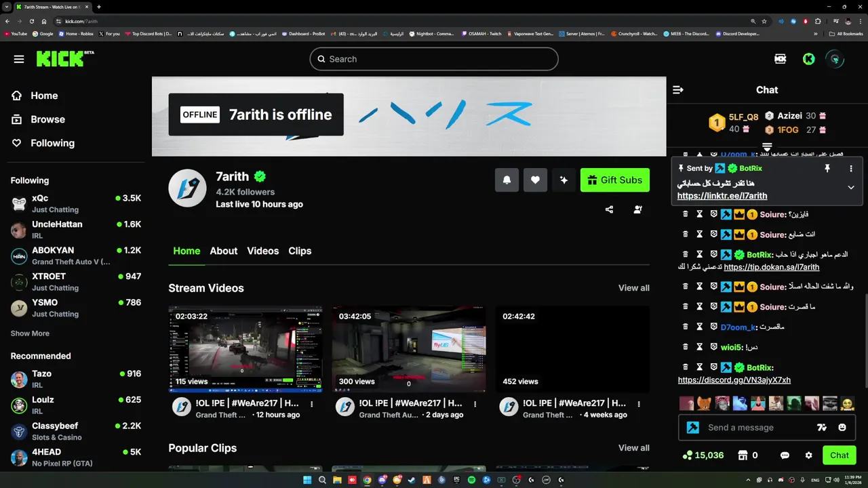Screen dimensions: 868x488
Task: Expand the pinned message chevron
Action: [851, 187]
